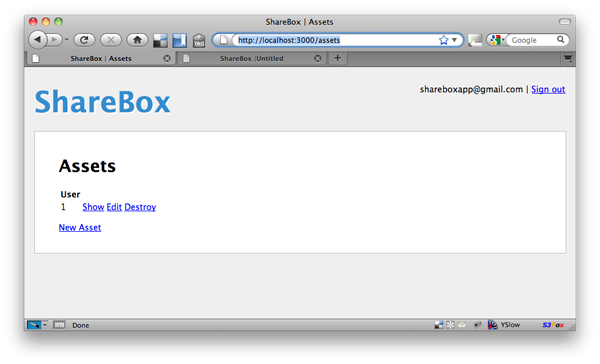Open YSlow from the status bar

(x=504, y=325)
